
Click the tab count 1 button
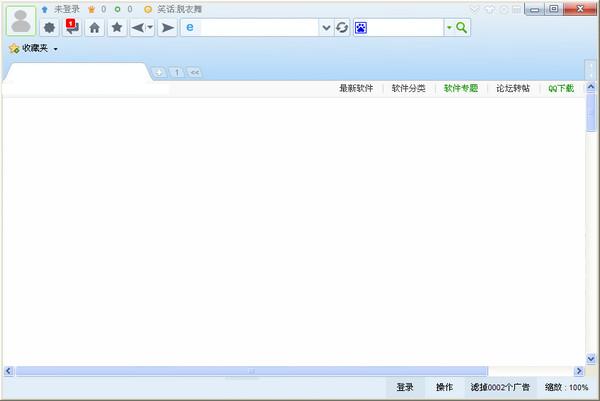177,72
